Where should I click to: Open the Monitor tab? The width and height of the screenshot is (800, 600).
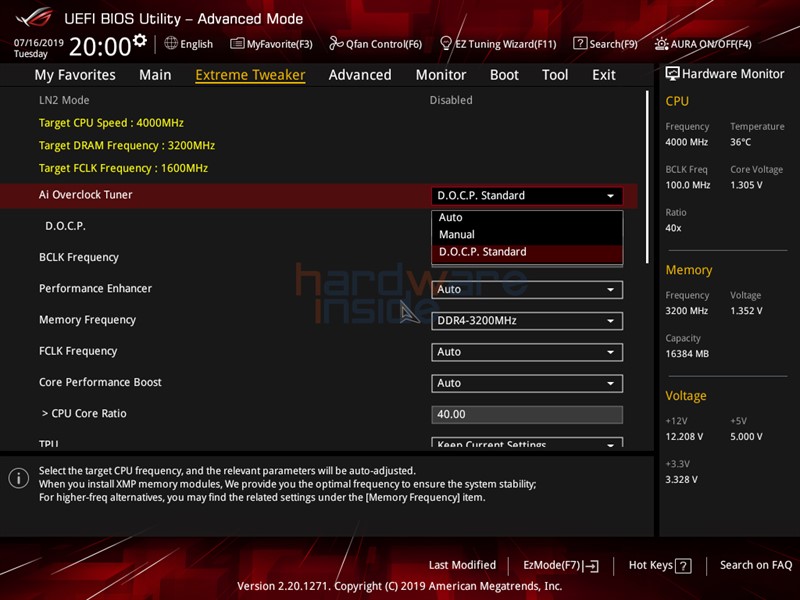point(441,75)
